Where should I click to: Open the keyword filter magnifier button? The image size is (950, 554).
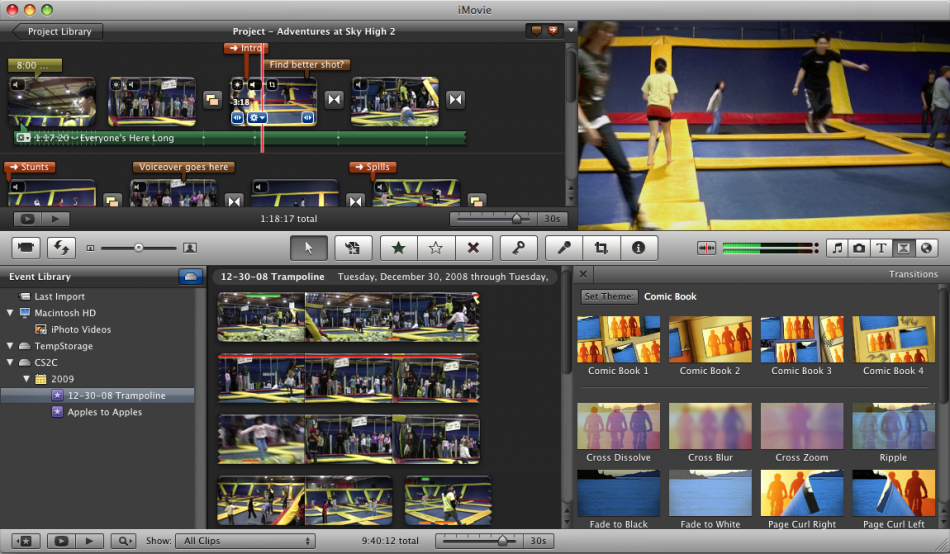(124, 541)
